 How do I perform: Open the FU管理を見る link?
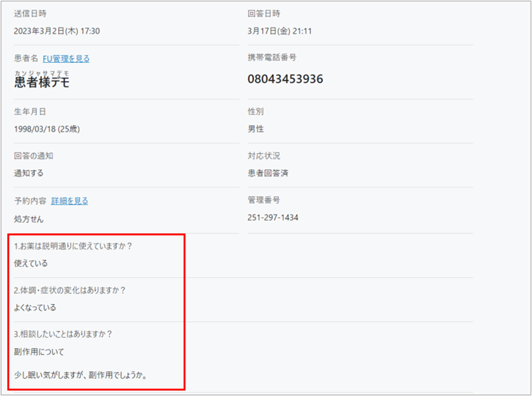pyautogui.click(x=66, y=59)
